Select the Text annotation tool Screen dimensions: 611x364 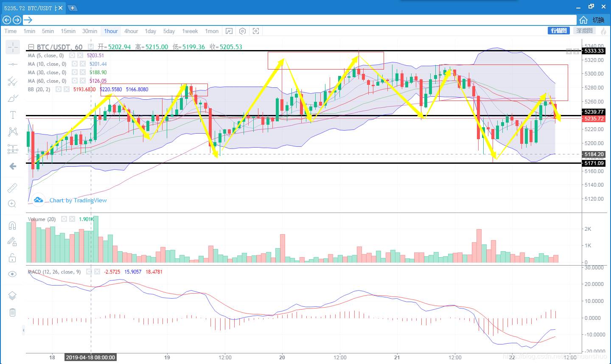coord(13,115)
